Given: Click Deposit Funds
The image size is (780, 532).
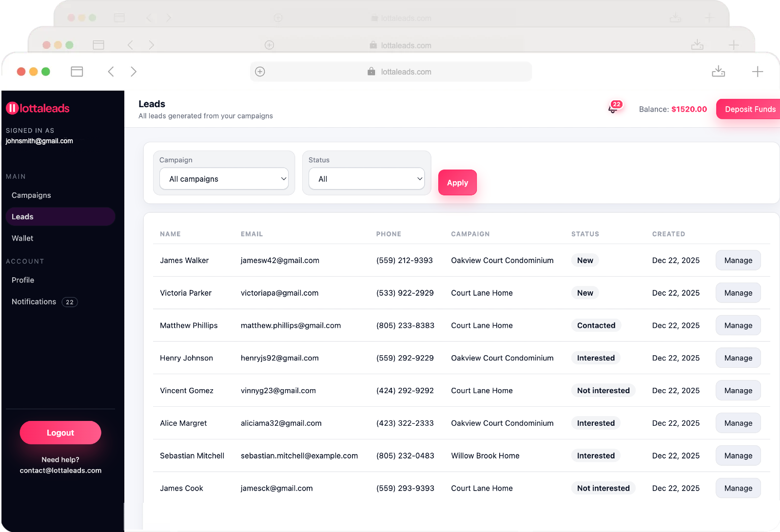Looking at the screenshot, I should click(750, 109).
